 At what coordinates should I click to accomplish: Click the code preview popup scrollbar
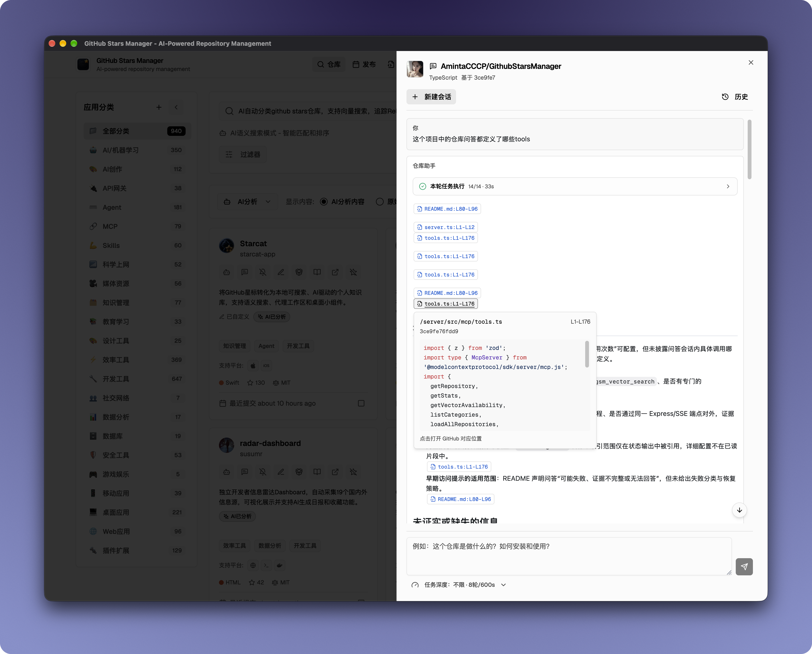[587, 354]
